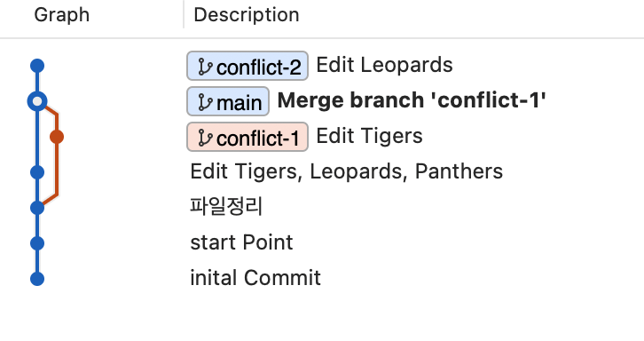Select the start Point commit node
The width and height of the screenshot is (644, 341).
37,243
